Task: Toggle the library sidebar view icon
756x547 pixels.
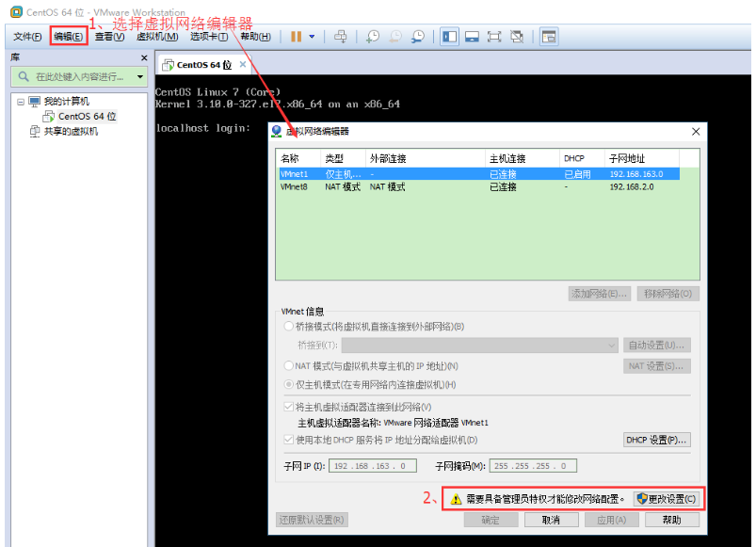Action: 450,37
